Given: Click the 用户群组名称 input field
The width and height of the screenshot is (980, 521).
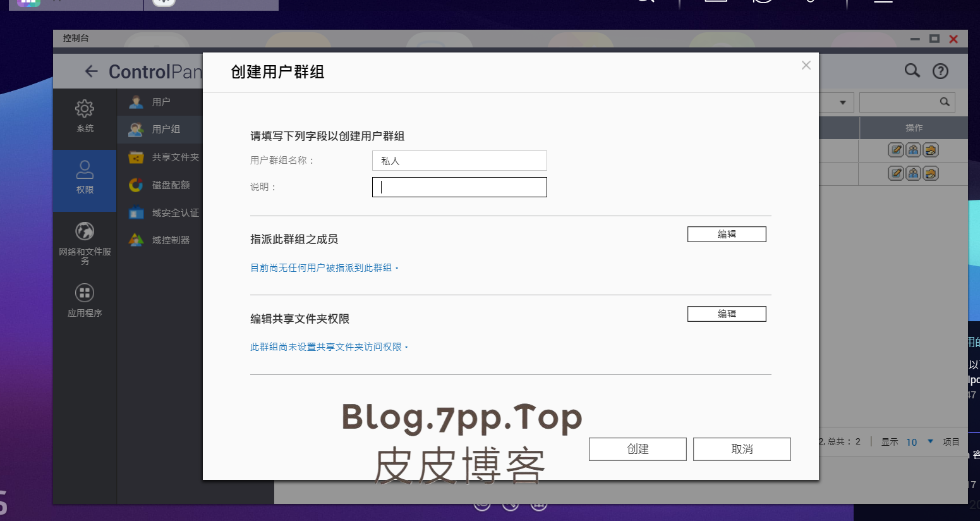Looking at the screenshot, I should click(459, 161).
